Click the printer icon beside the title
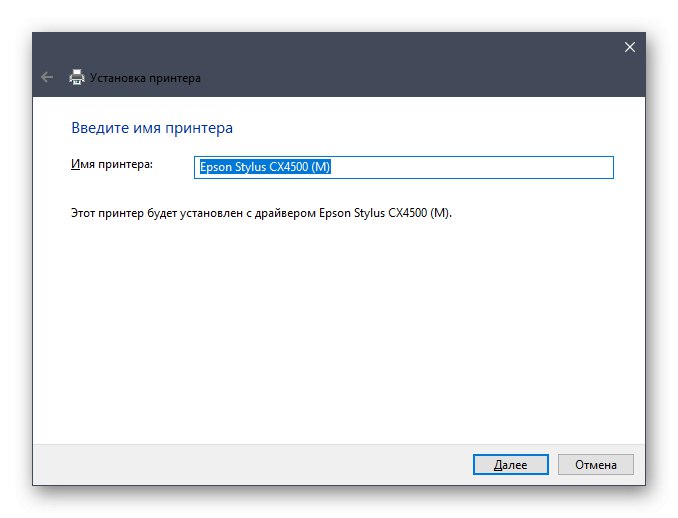 tap(76, 77)
